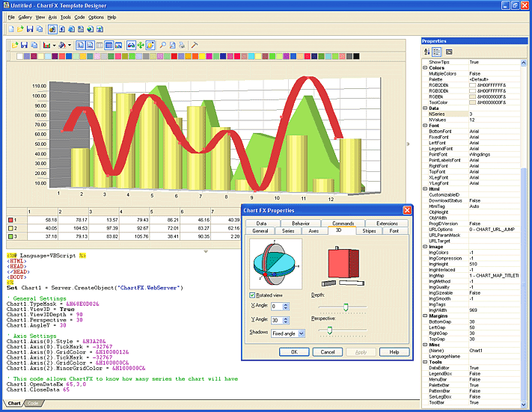
Task: Collapse the Image property group
Action: (x=425, y=247)
